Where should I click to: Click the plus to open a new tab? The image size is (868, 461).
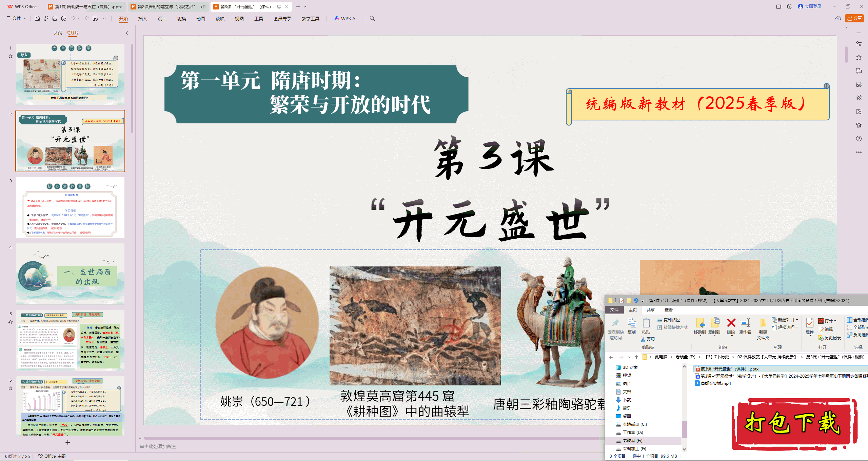[x=298, y=7]
